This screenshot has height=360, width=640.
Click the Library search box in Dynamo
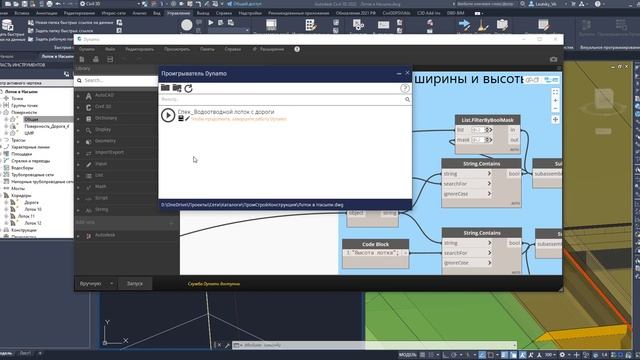click(x=118, y=80)
